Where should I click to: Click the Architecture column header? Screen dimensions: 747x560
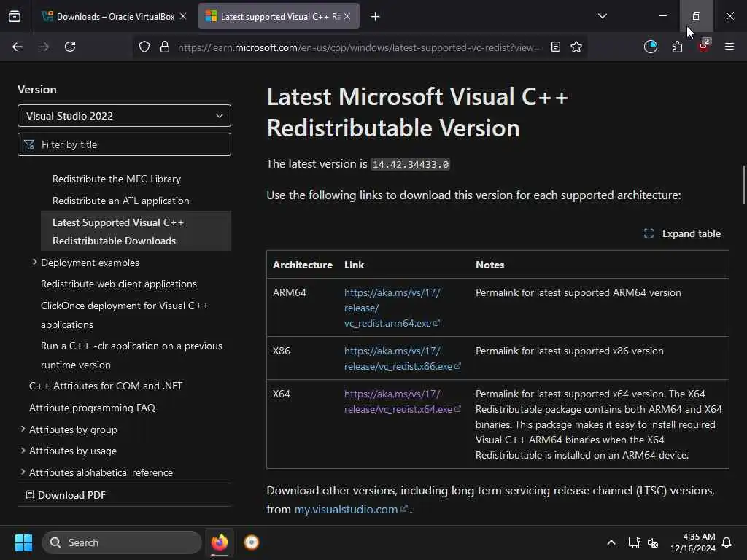[303, 265]
